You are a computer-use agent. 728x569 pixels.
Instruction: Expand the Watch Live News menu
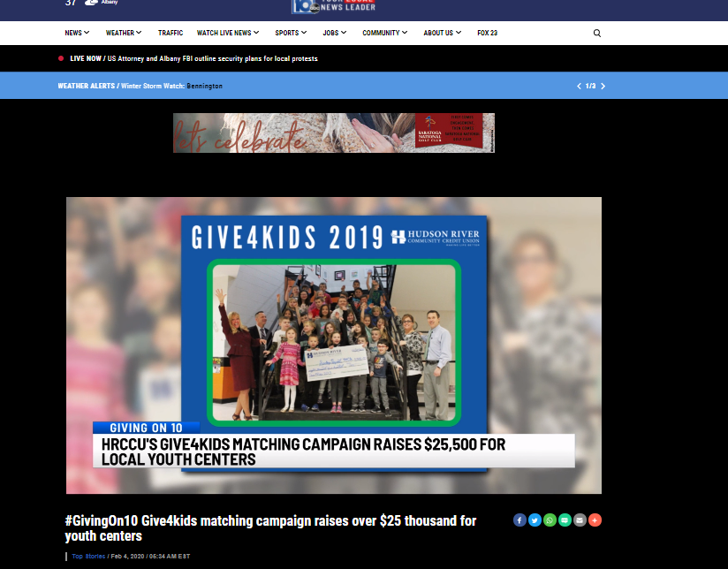point(228,33)
